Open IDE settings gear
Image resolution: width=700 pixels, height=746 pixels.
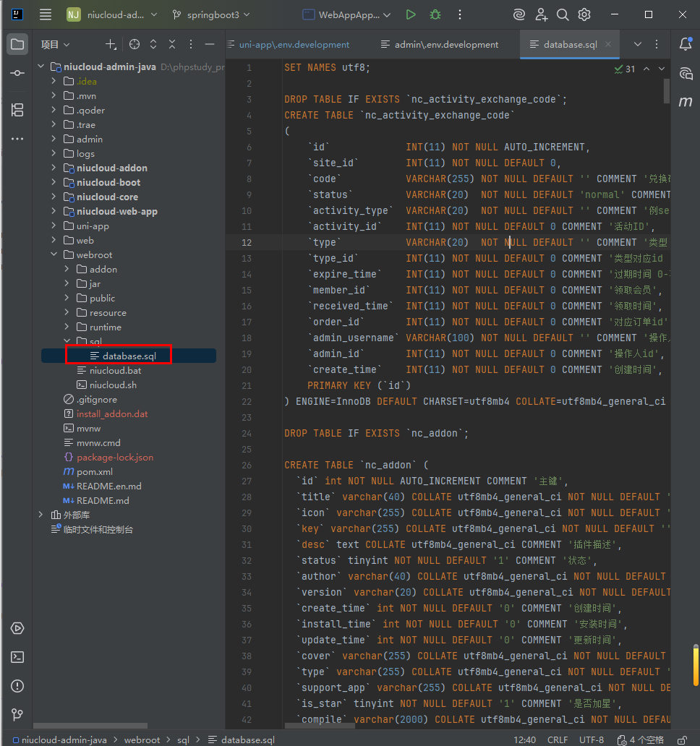(584, 14)
